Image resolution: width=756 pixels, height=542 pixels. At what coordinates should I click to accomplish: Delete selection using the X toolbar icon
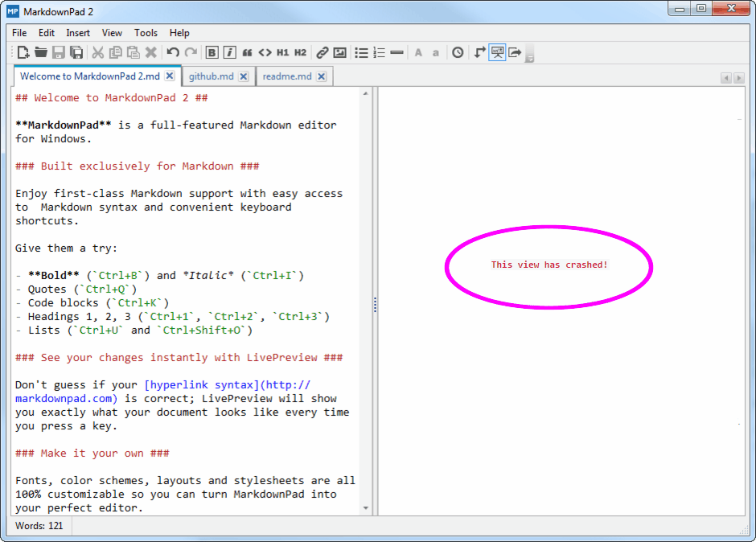click(x=151, y=52)
